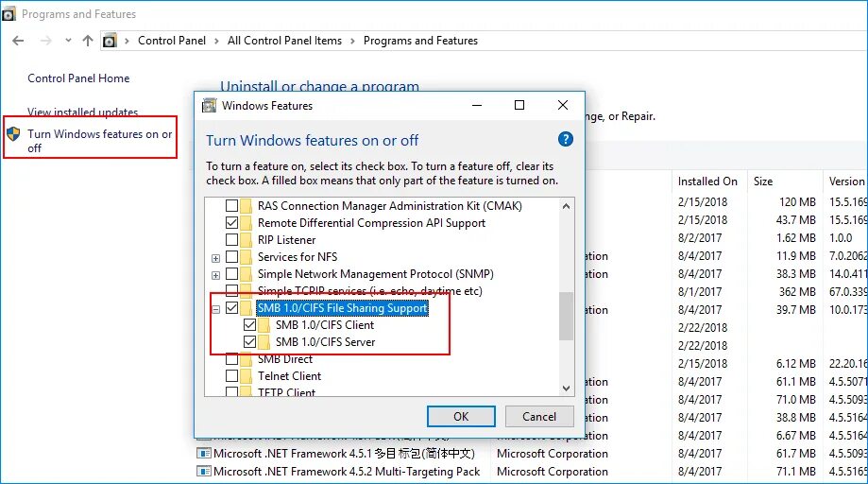This screenshot has width=868, height=484.
Task: Click the features list scrollbar thumb
Action: tap(566, 316)
